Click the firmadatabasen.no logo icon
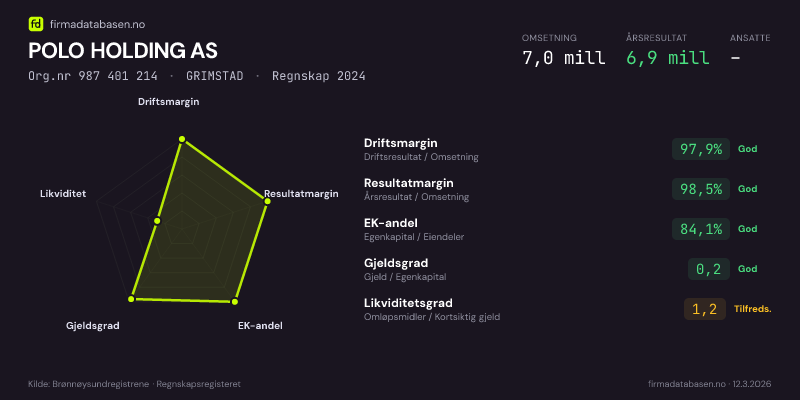The height and width of the screenshot is (400, 800). [36, 24]
